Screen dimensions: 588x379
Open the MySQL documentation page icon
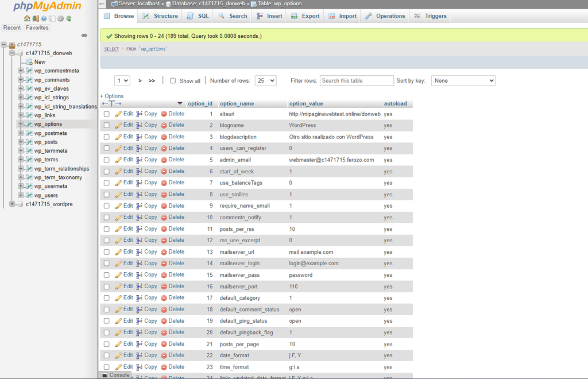coord(52,18)
